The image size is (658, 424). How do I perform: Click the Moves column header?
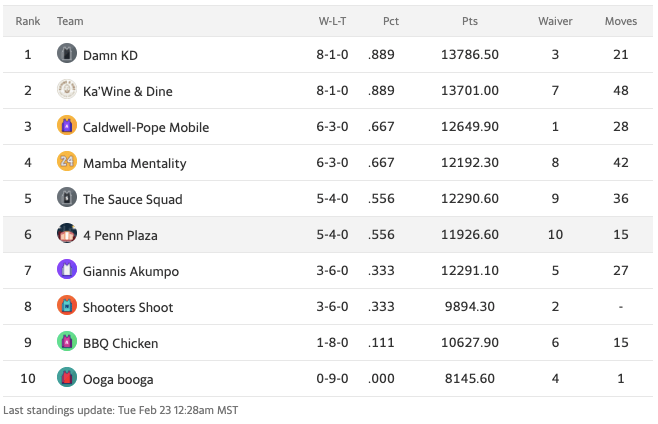point(621,21)
